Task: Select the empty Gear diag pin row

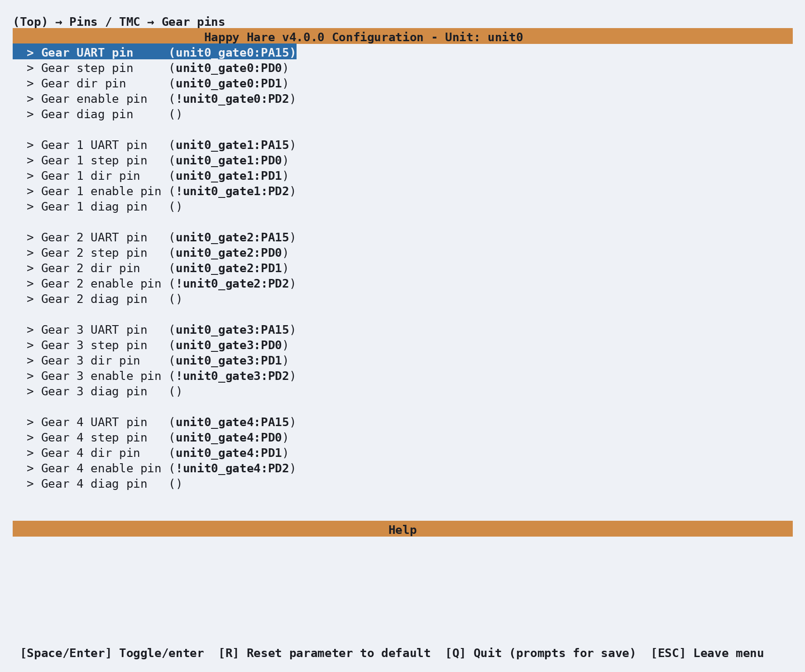Action: (x=104, y=114)
